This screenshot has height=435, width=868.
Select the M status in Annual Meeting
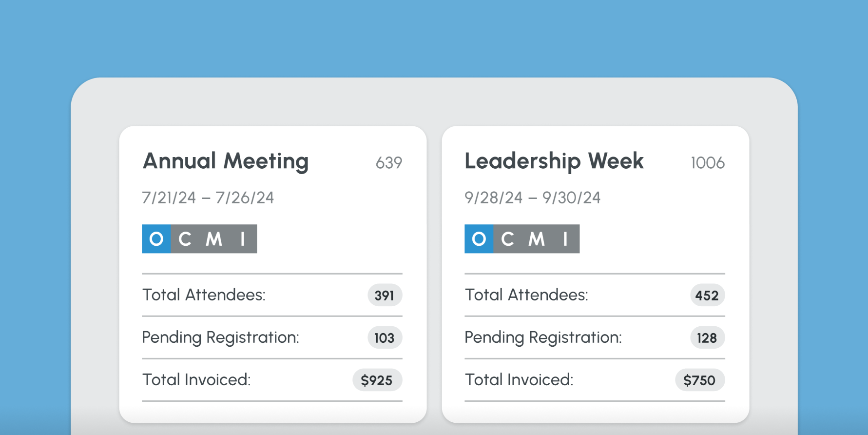pyautogui.click(x=214, y=239)
